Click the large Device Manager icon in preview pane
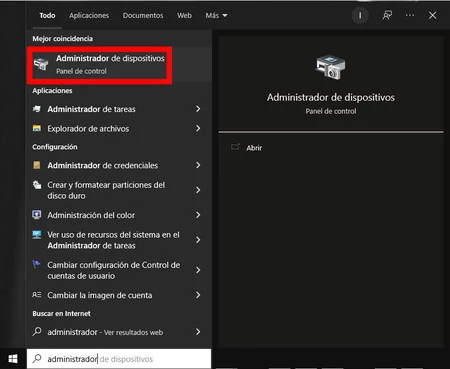Viewport: 450px width, 369px height. coord(330,67)
